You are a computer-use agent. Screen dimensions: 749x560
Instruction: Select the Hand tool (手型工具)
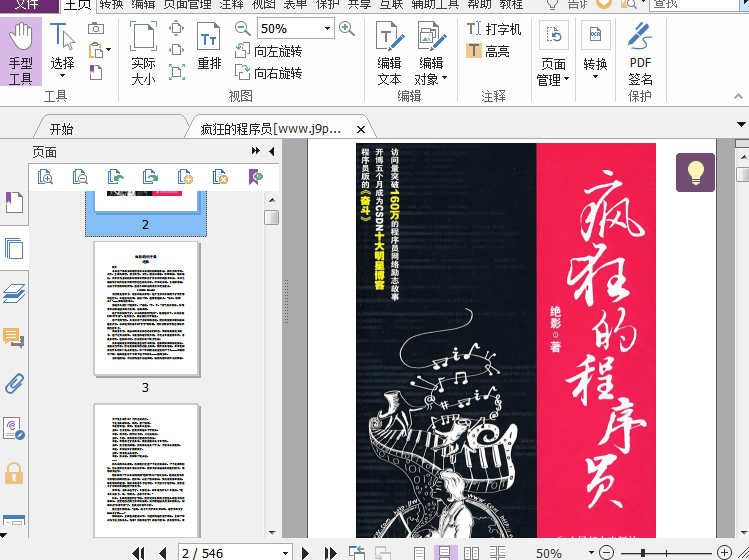click(21, 52)
